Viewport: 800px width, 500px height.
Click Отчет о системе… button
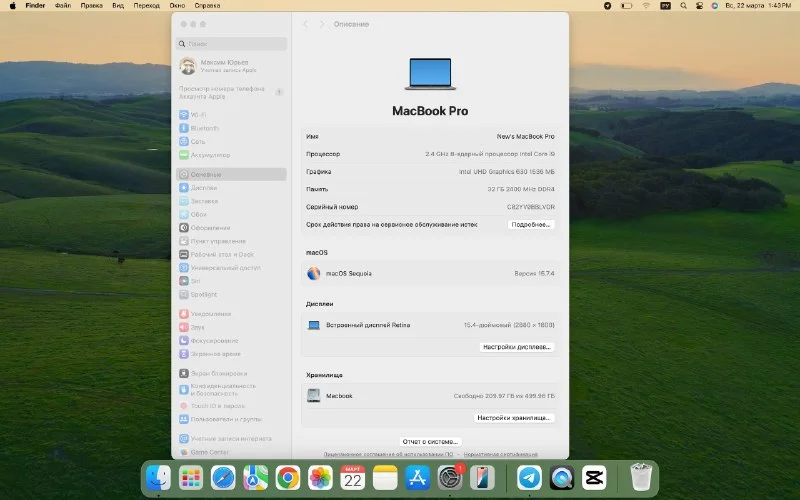click(x=430, y=442)
